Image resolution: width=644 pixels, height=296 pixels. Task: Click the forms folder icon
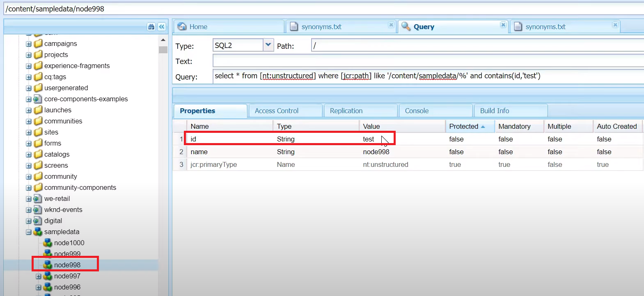(38, 143)
